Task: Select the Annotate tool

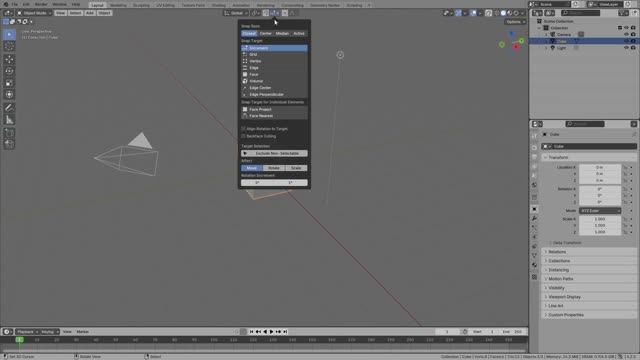Action: coord(9,108)
